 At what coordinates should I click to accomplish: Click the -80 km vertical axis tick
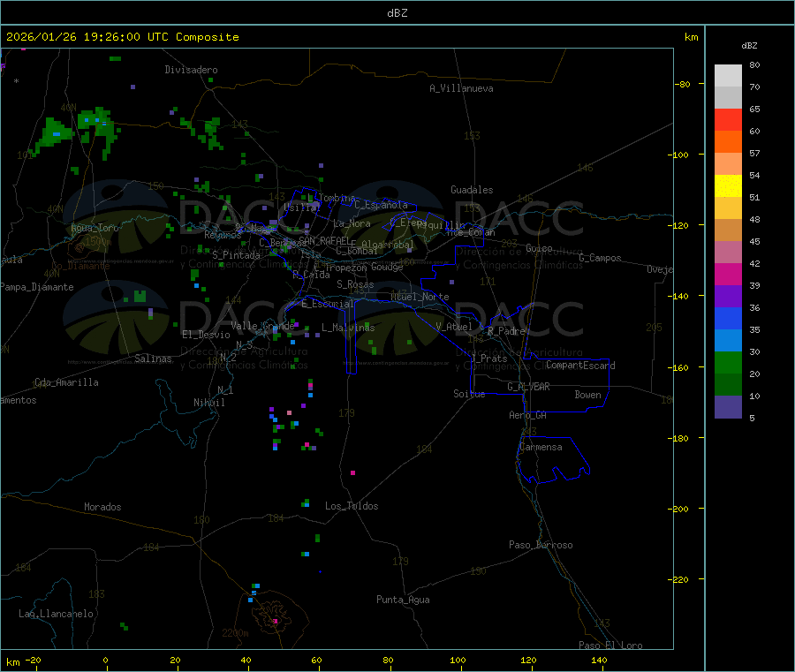(x=682, y=84)
